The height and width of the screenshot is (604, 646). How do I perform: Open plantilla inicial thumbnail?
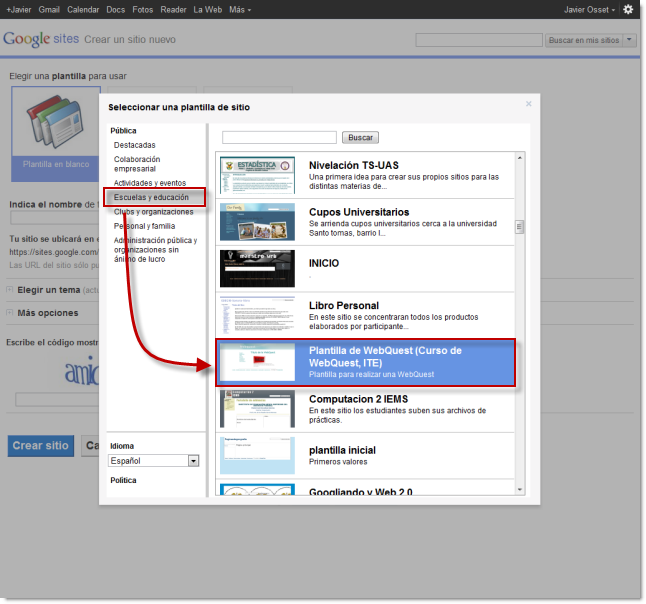coord(257,456)
